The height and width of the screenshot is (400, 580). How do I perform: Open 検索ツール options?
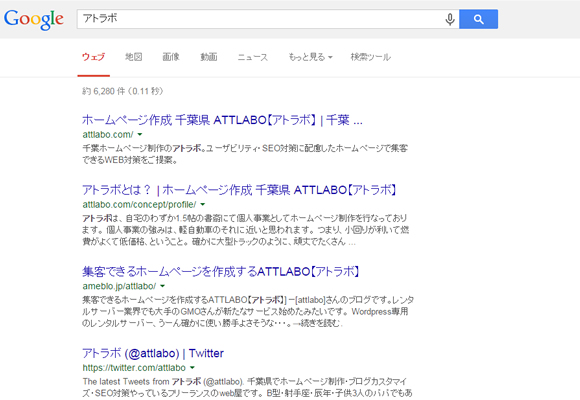click(x=371, y=57)
